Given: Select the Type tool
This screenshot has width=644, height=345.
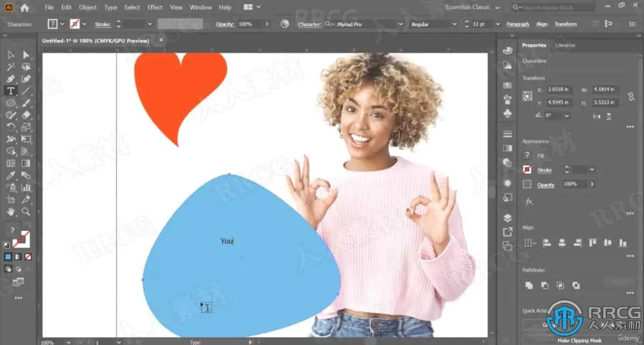Looking at the screenshot, I should (11, 91).
